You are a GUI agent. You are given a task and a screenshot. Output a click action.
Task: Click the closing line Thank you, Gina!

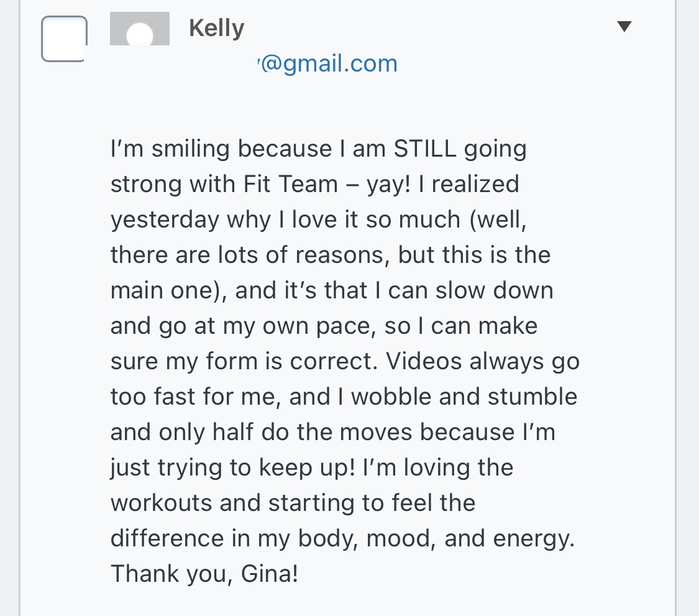coord(204,574)
